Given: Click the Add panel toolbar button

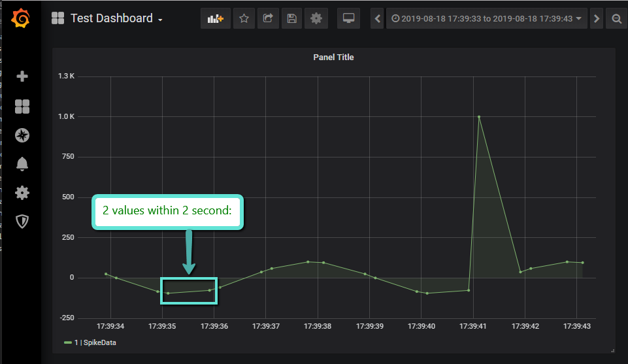Looking at the screenshot, I should 216,19.
